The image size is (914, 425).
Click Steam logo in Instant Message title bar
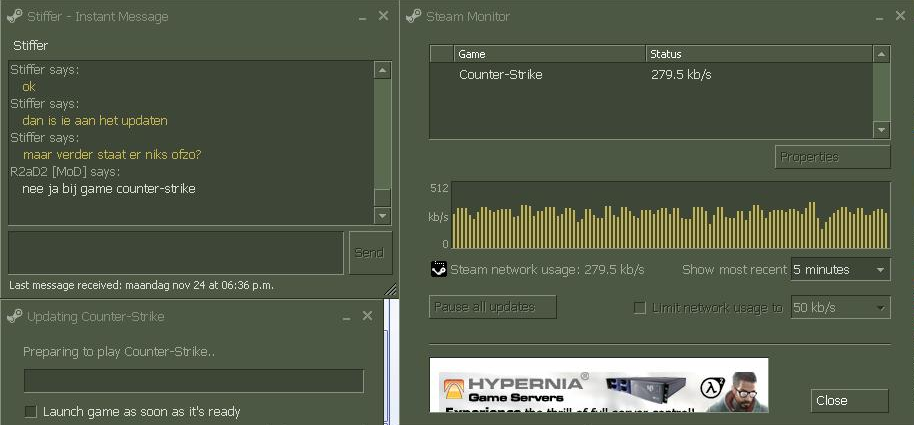(x=15, y=16)
